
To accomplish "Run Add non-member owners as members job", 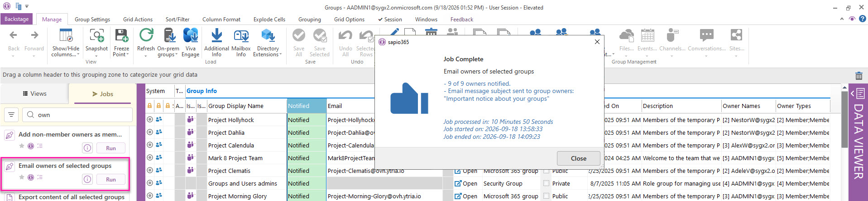I will click(x=111, y=148).
